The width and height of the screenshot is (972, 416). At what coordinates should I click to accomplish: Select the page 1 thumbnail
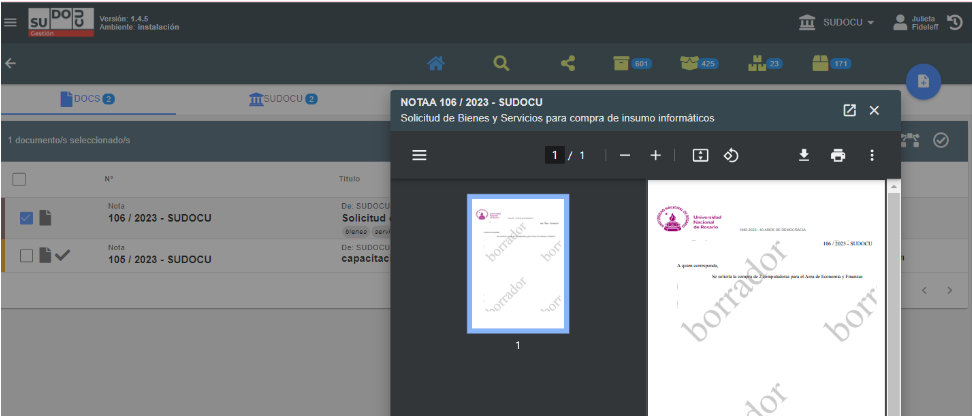[517, 264]
